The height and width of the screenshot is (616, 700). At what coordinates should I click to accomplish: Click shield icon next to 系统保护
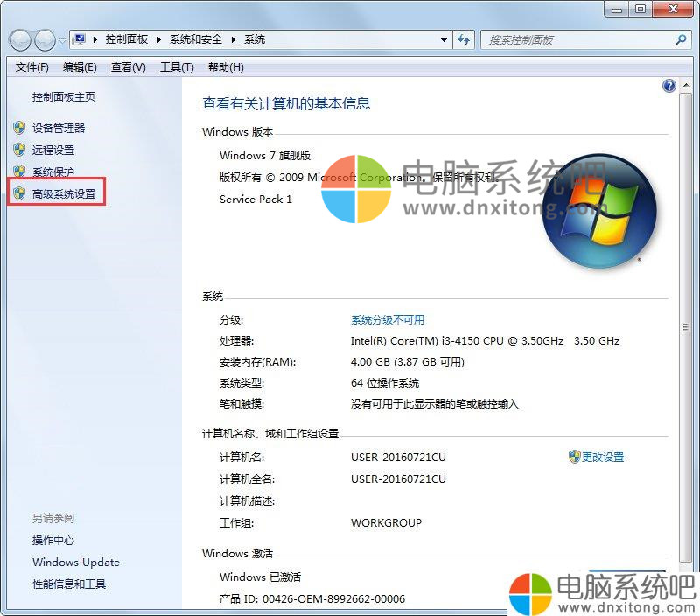pyautogui.click(x=19, y=171)
